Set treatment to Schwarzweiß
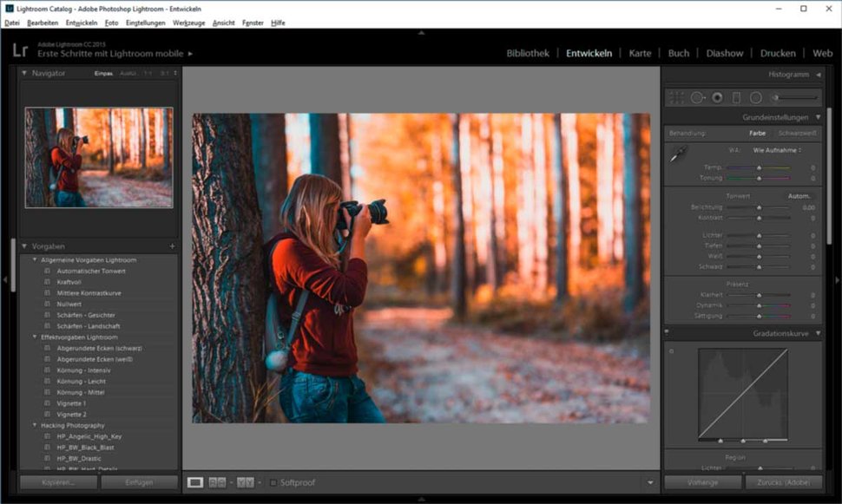This screenshot has height=504, width=842. (797, 134)
